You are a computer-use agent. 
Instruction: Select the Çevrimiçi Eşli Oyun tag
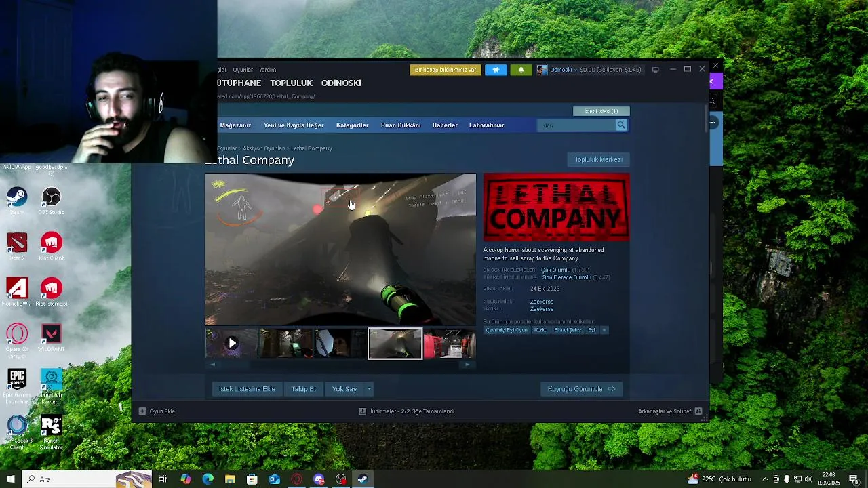click(507, 330)
